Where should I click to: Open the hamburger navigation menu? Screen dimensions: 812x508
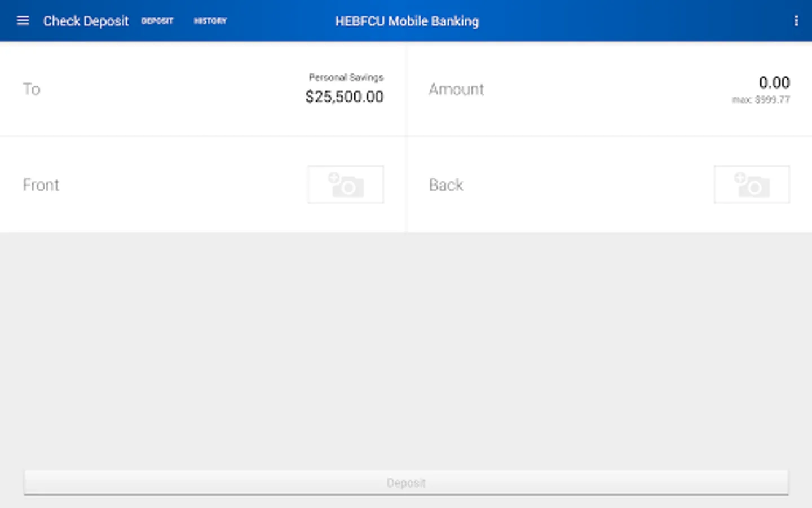click(x=23, y=21)
